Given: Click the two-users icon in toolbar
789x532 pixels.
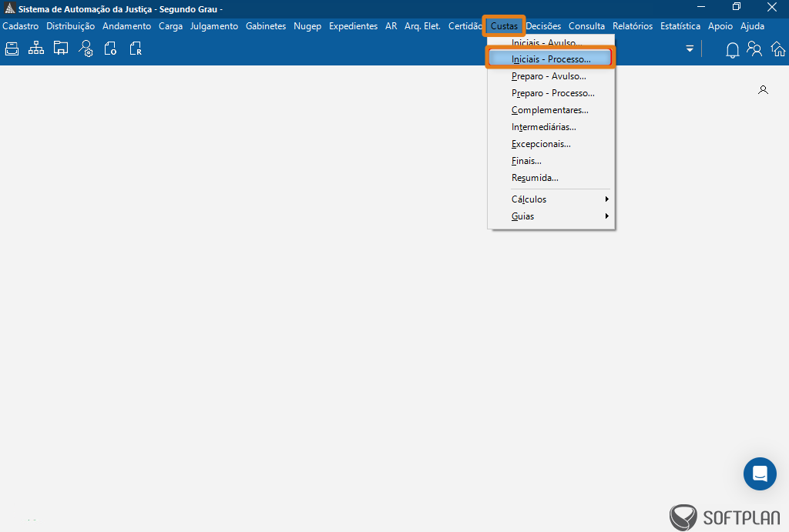Looking at the screenshot, I should [x=754, y=49].
